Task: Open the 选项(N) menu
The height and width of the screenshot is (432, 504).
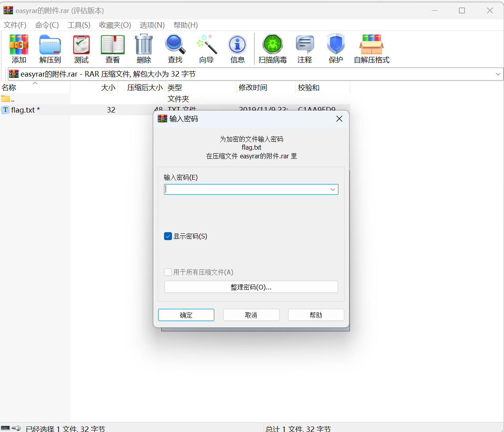Action: (152, 25)
